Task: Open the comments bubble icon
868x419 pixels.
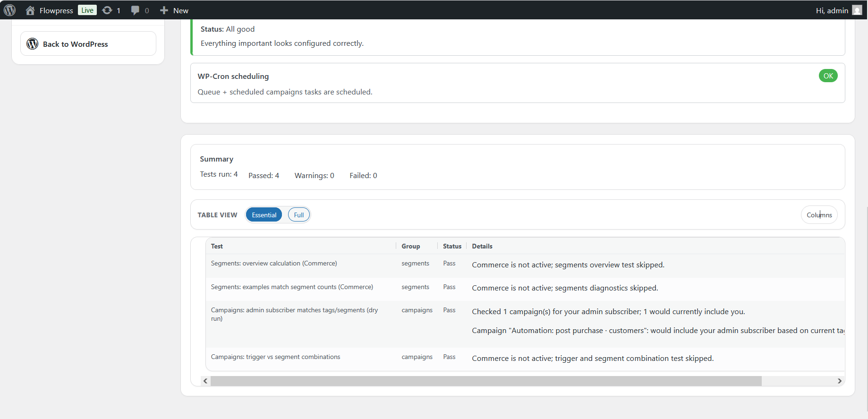Action: pos(135,10)
